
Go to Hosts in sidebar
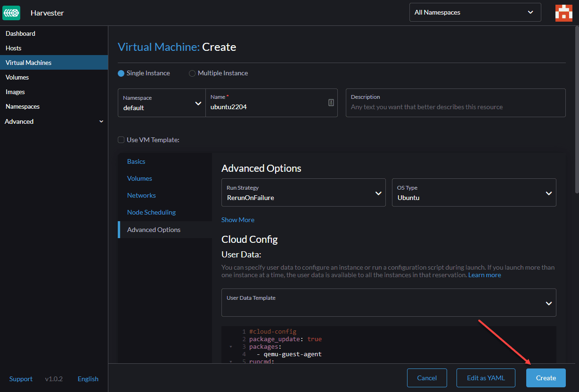[x=14, y=48]
